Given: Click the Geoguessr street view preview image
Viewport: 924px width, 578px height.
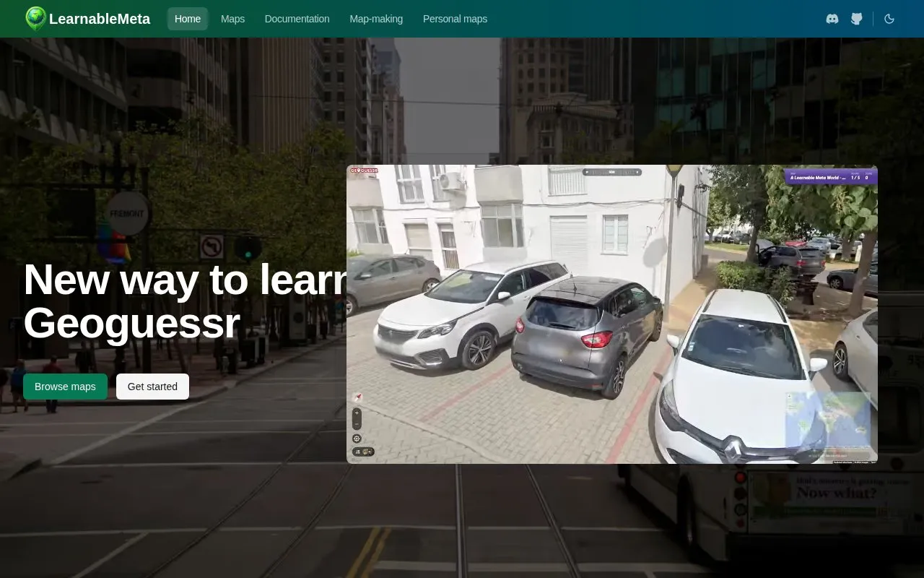Looking at the screenshot, I should click(612, 314).
